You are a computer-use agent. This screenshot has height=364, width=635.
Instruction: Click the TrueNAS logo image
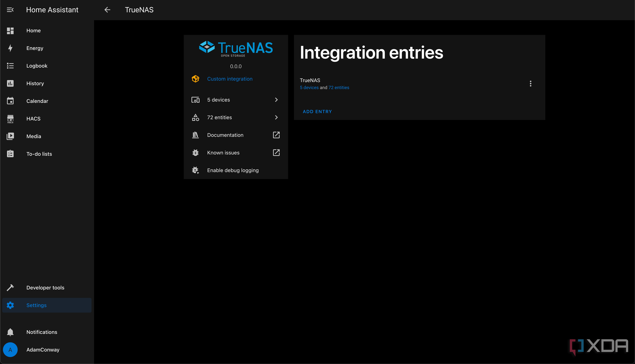(x=236, y=49)
